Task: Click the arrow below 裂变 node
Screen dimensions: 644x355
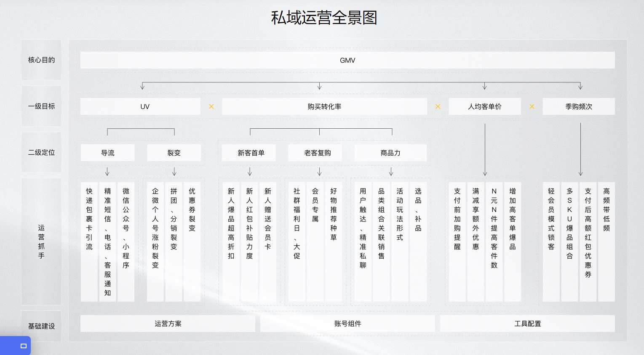Action: 174,172
